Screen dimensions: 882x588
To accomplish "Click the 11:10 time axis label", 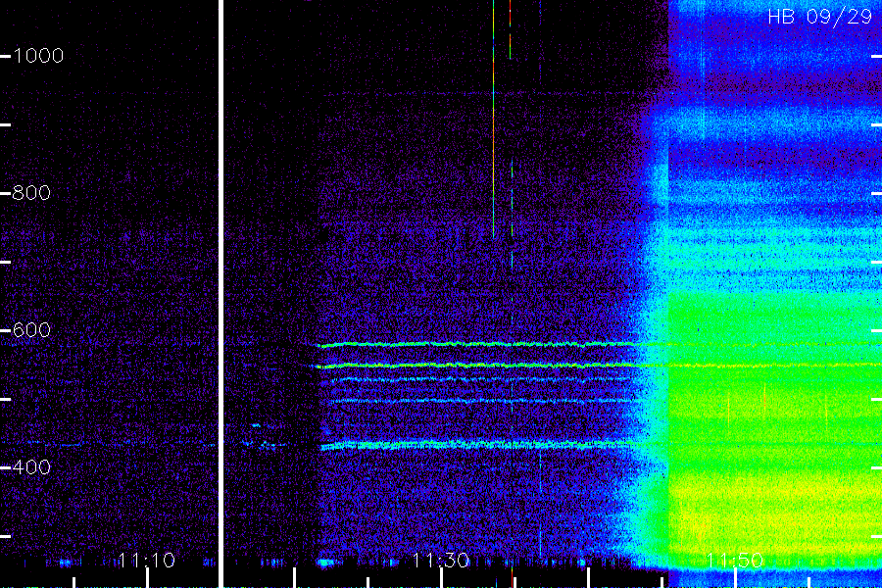I will [147, 561].
